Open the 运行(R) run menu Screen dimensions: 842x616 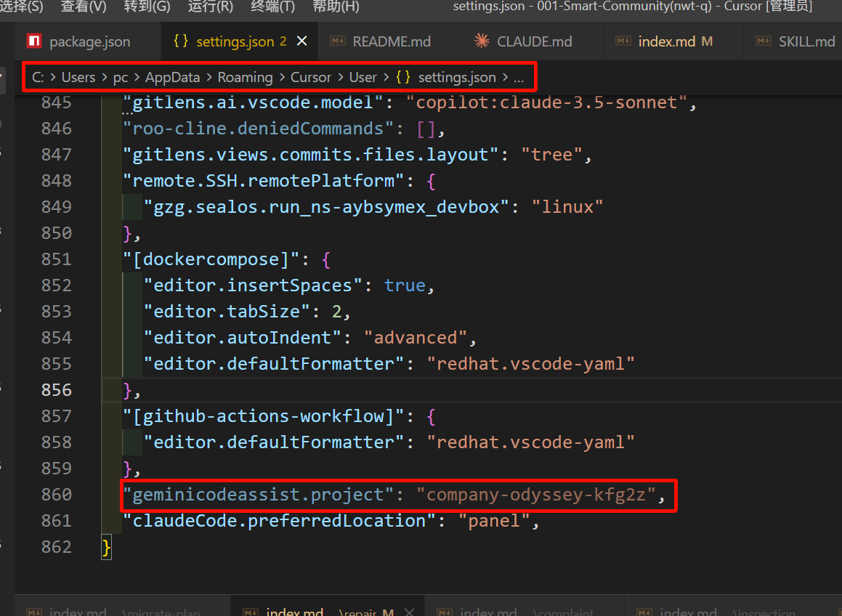pyautogui.click(x=211, y=7)
